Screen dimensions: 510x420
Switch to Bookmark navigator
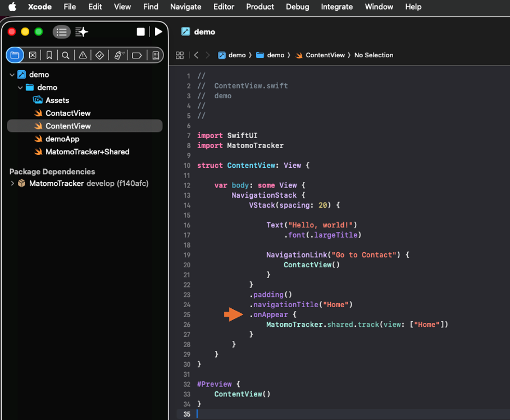49,55
